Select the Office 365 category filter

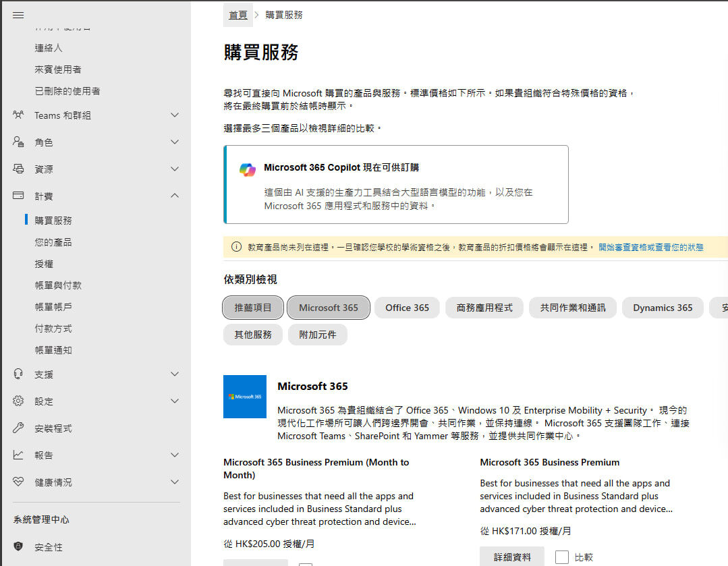point(407,308)
